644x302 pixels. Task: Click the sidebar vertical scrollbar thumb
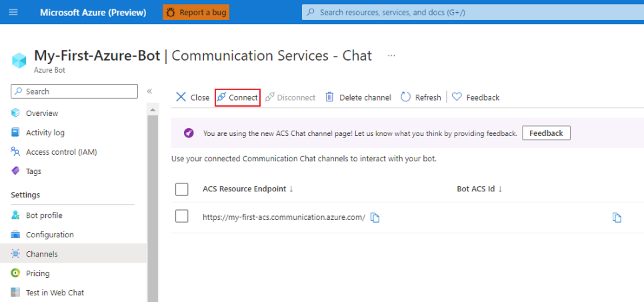pos(153,209)
